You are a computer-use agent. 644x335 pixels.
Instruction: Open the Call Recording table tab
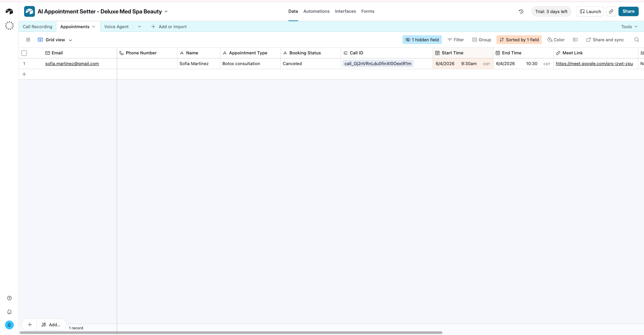pos(38,27)
